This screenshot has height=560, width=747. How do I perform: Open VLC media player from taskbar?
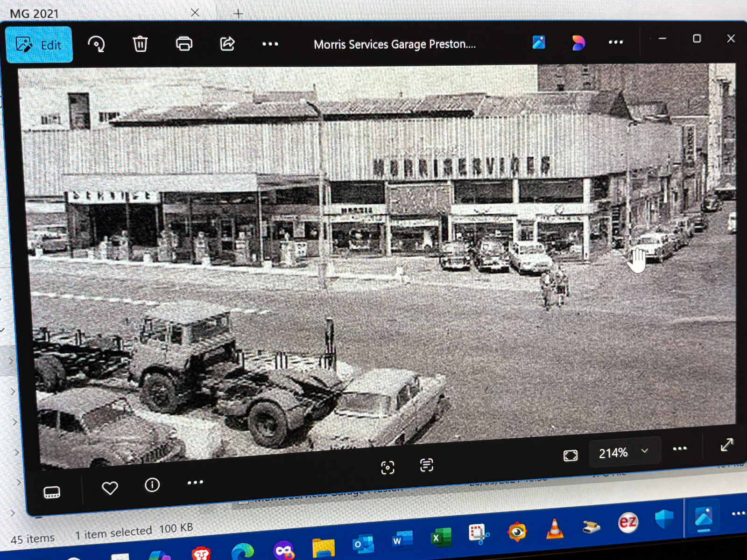(554, 529)
